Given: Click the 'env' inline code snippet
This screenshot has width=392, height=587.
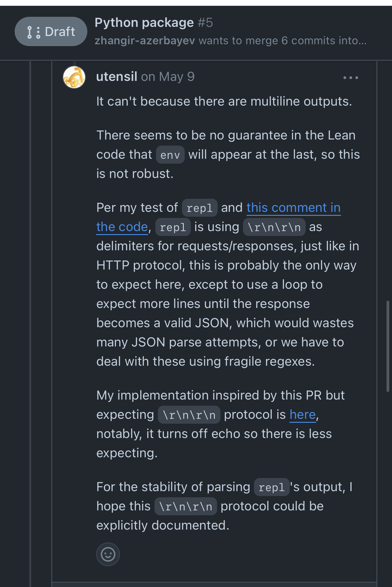Looking at the screenshot, I should coord(170,155).
